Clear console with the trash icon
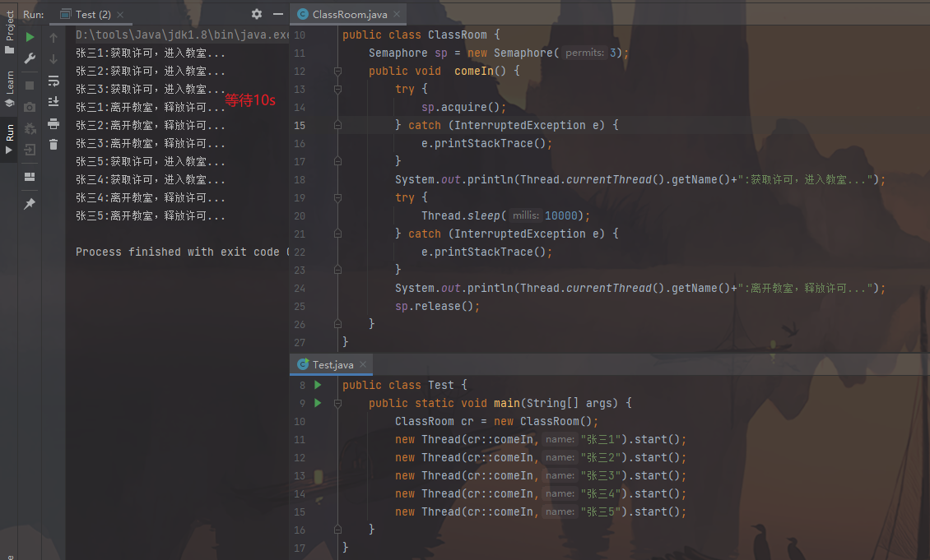 coord(53,145)
